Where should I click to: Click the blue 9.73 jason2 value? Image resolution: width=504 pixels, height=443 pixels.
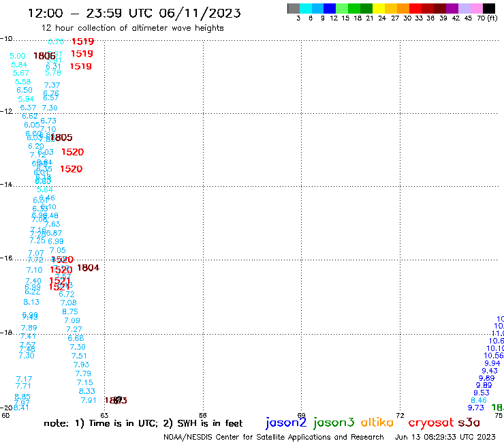pos(476,408)
